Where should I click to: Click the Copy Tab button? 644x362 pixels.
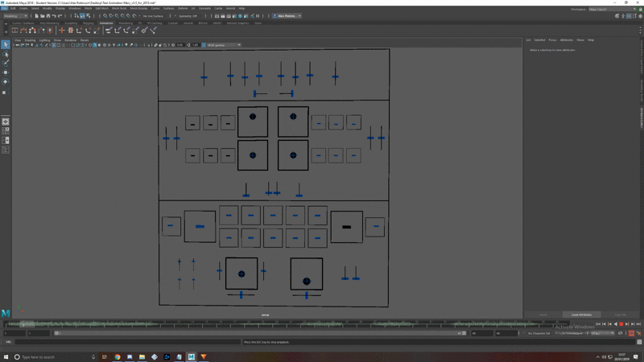pyautogui.click(x=620, y=315)
